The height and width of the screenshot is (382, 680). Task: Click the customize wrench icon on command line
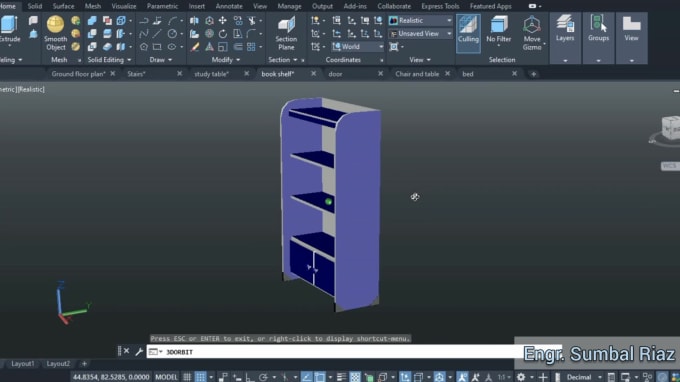pos(139,352)
